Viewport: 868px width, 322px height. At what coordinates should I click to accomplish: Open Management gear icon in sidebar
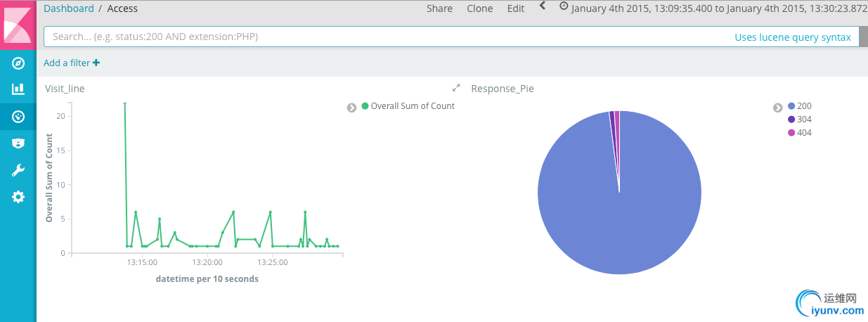[x=18, y=197]
